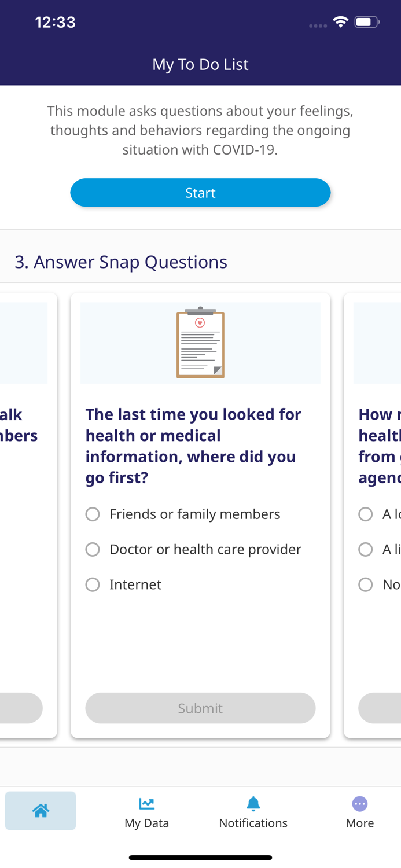Open the My Data chart tab
The height and width of the screenshot is (868, 401).
(146, 803)
